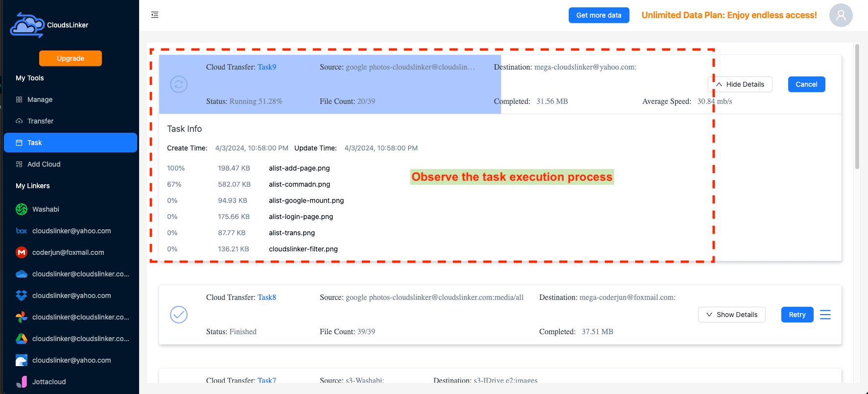
Task: Select the Box cloudslinker@yahoo.com linker icon
Action: point(22,231)
